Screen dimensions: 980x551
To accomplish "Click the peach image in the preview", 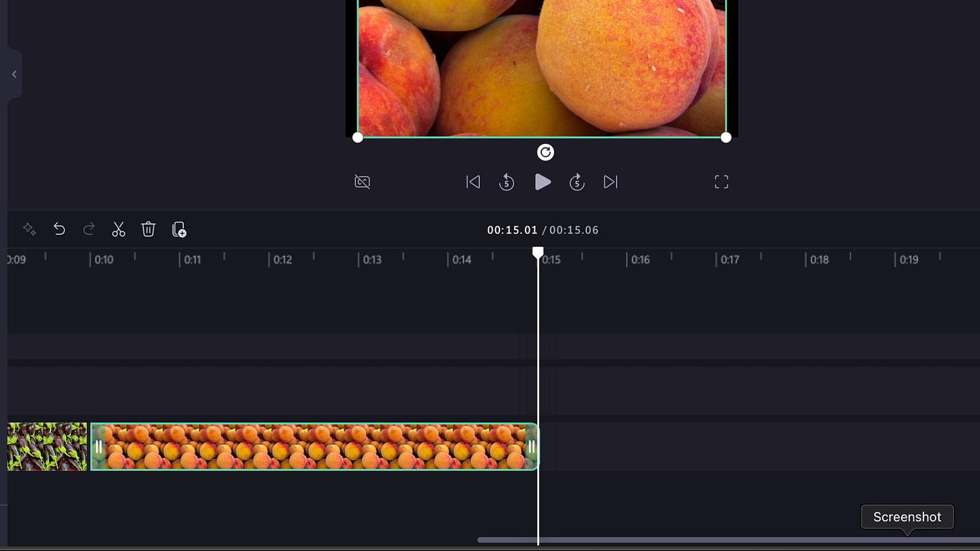I will (x=542, y=68).
